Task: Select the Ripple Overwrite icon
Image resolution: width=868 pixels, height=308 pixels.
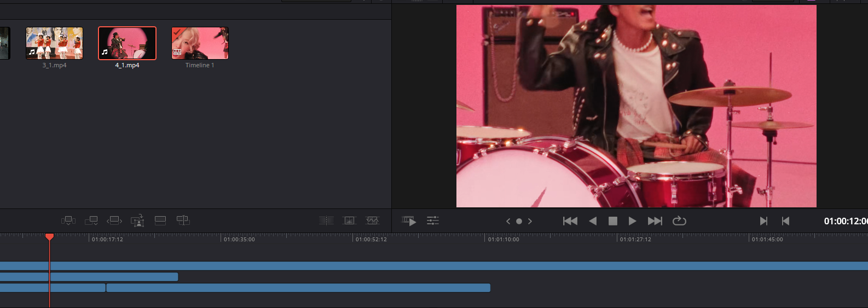Action: pos(114,220)
